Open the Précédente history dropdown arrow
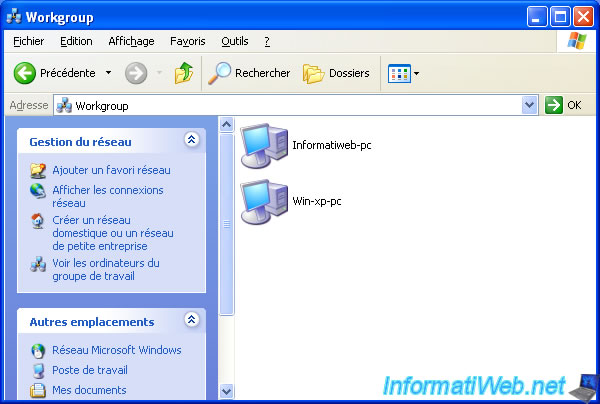Viewport: 600px width, 404px height. [x=108, y=73]
